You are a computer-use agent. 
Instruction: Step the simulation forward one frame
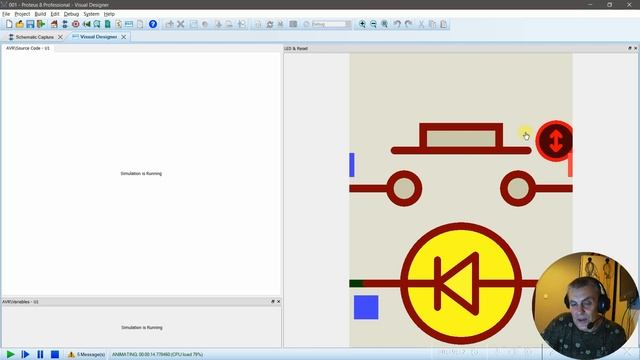[x=25, y=354]
